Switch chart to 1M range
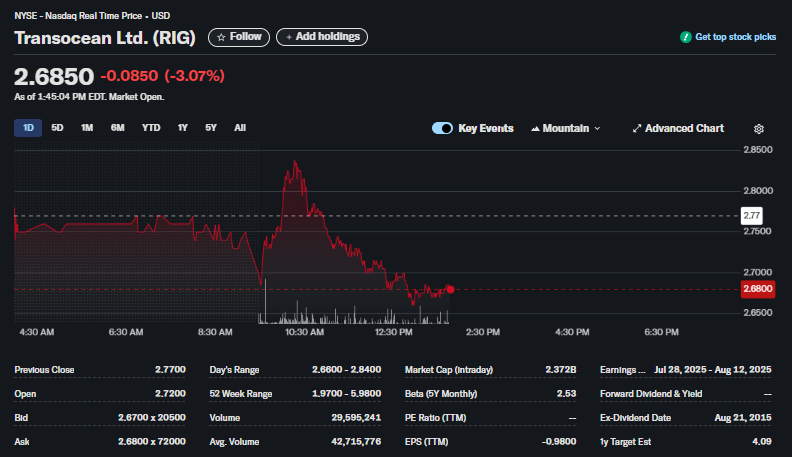This screenshot has width=792, height=457. pos(87,128)
